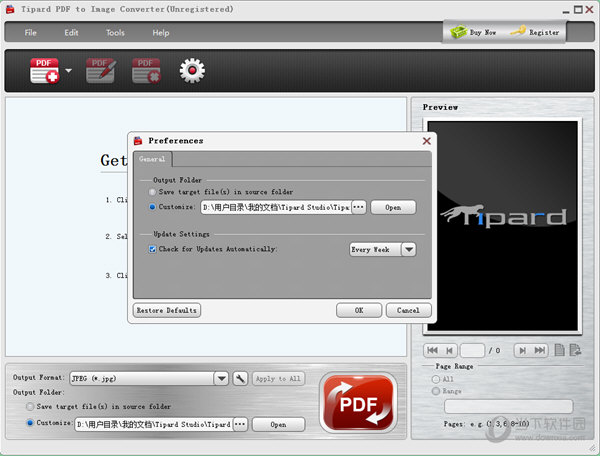
Task: Go to previous page in Preview
Action: click(x=450, y=350)
